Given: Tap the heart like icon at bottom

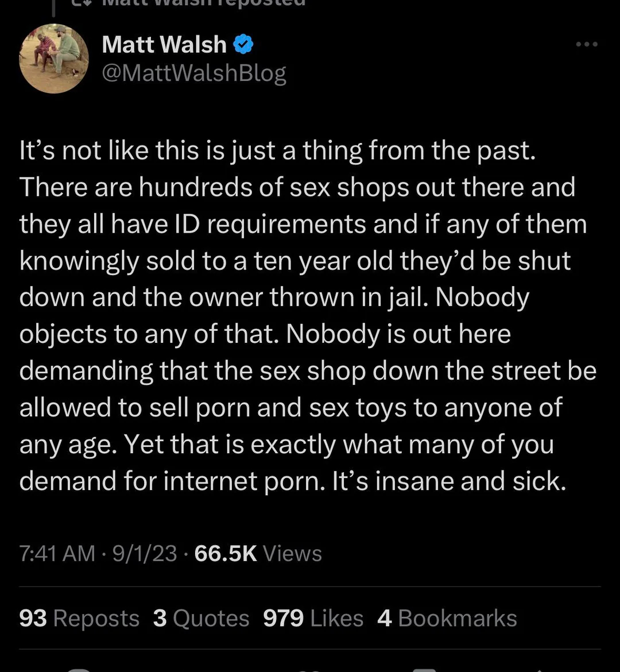Looking at the screenshot, I should [310, 670].
